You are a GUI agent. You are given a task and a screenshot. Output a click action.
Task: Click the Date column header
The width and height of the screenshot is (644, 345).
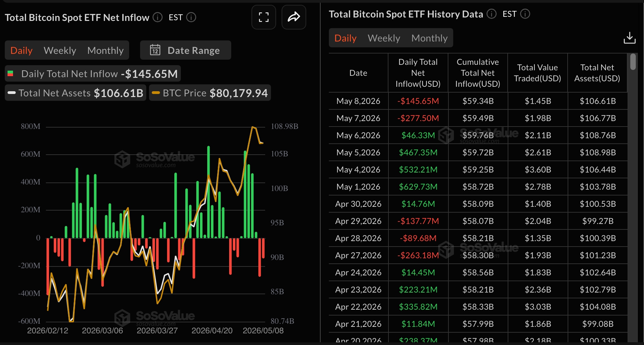coord(358,73)
